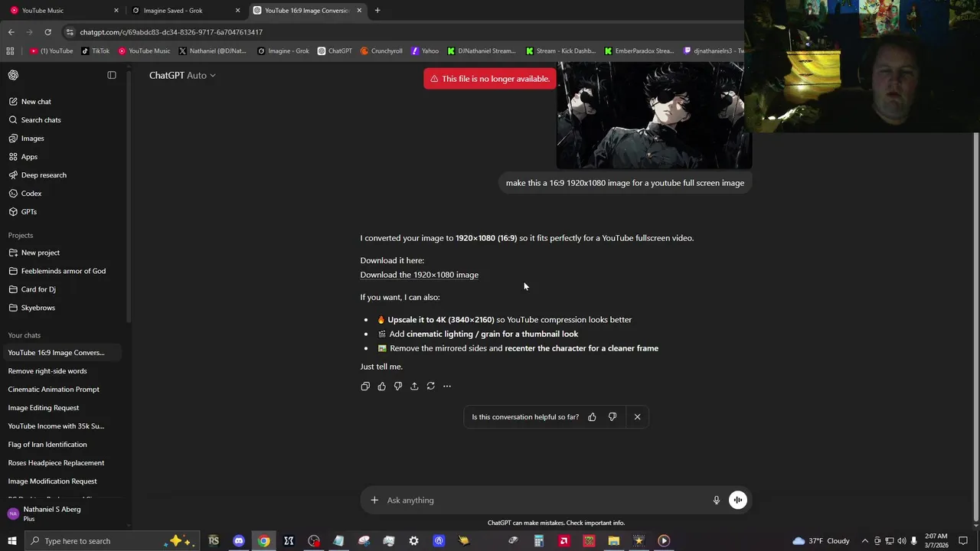Open Feebleminds armor of God project
Image resolution: width=980 pixels, height=551 pixels.
coord(64,271)
